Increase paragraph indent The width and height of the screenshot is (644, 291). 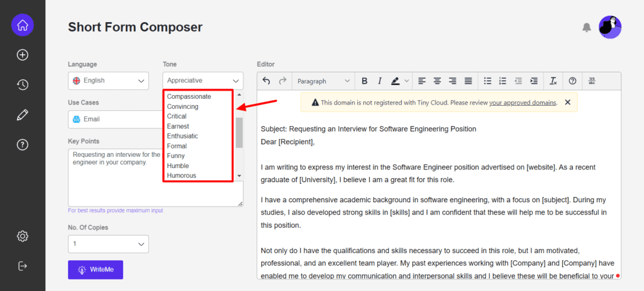(x=533, y=81)
